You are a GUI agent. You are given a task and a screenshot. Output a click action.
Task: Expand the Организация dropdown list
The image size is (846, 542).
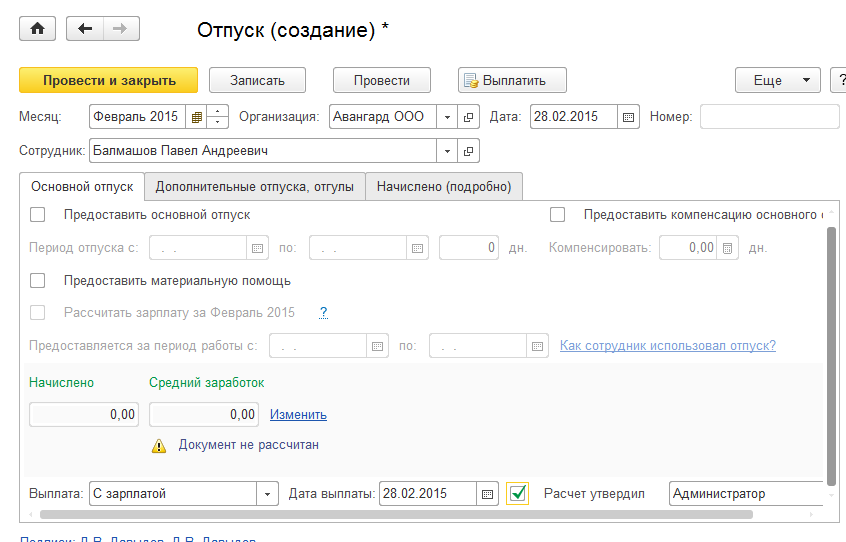coord(447,117)
